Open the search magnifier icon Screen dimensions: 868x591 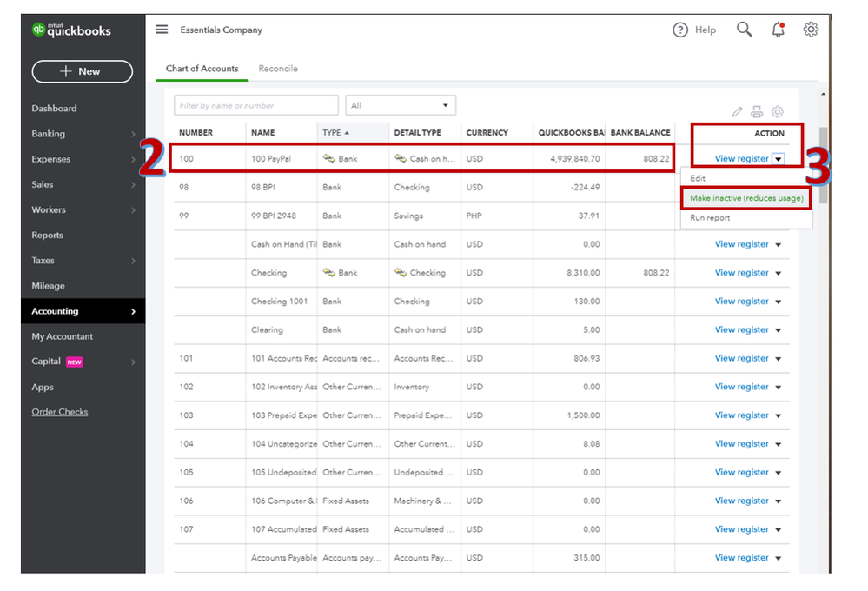[744, 30]
